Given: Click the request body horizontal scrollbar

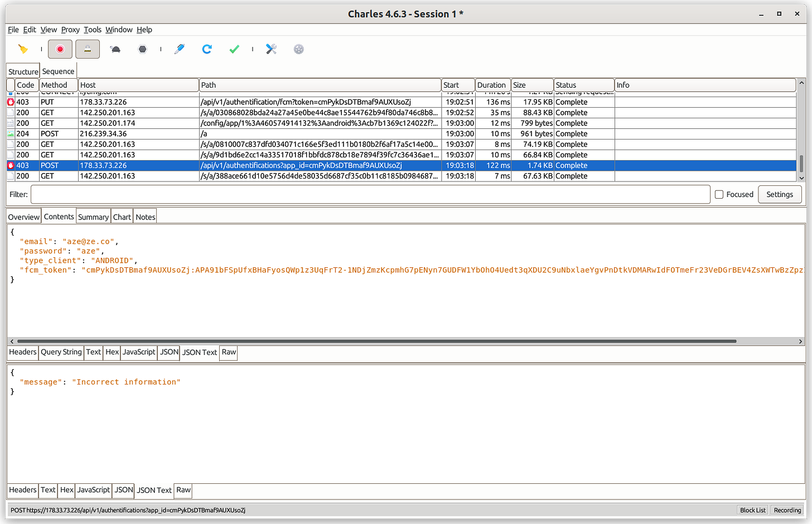Looking at the screenshot, I should point(377,341).
